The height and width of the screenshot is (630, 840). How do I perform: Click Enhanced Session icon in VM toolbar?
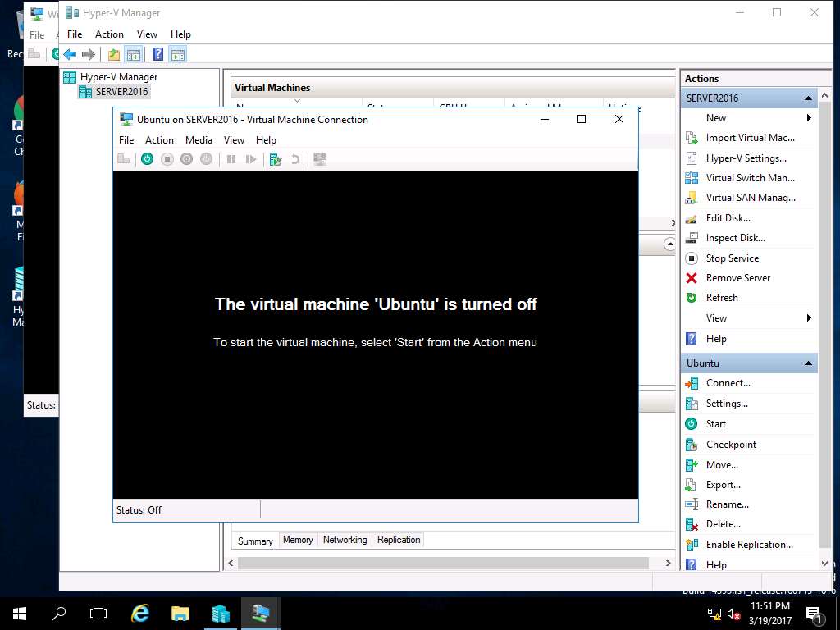pyautogui.click(x=321, y=159)
